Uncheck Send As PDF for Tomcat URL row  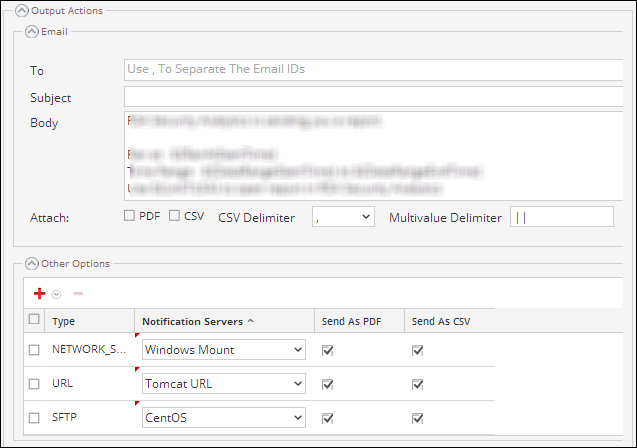click(x=327, y=384)
